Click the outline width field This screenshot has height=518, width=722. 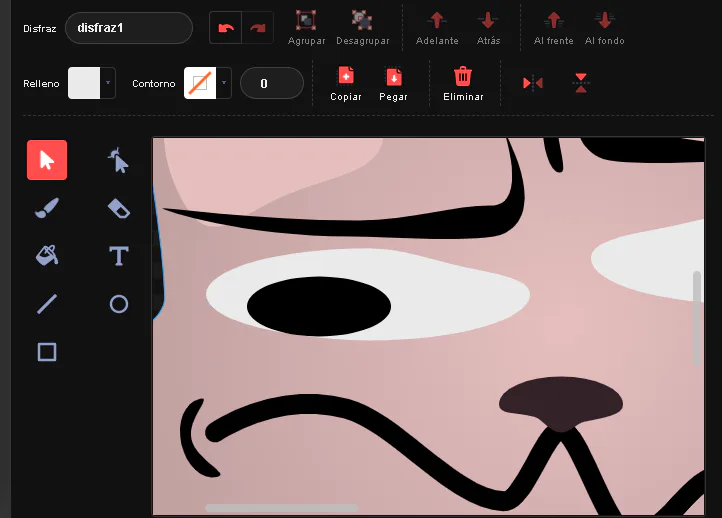coord(272,83)
